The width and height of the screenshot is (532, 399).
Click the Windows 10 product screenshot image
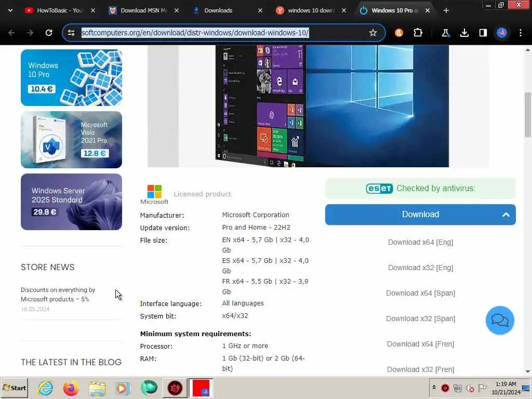tap(332, 106)
